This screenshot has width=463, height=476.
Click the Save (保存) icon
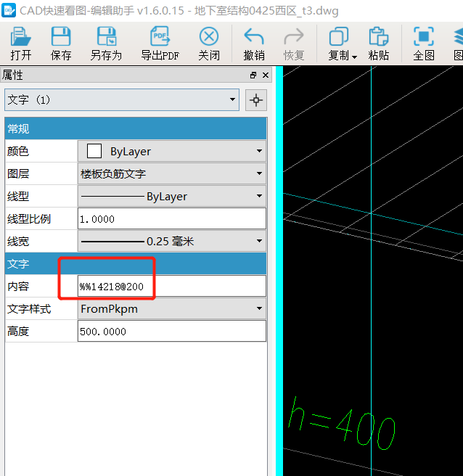61,38
